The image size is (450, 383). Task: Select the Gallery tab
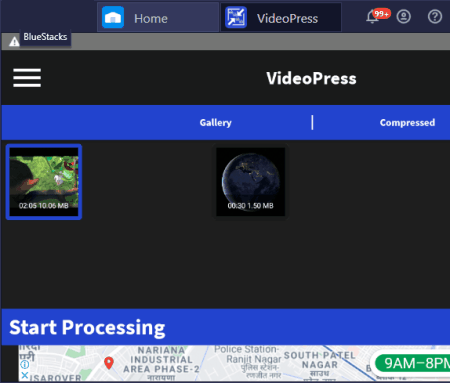[x=215, y=123]
